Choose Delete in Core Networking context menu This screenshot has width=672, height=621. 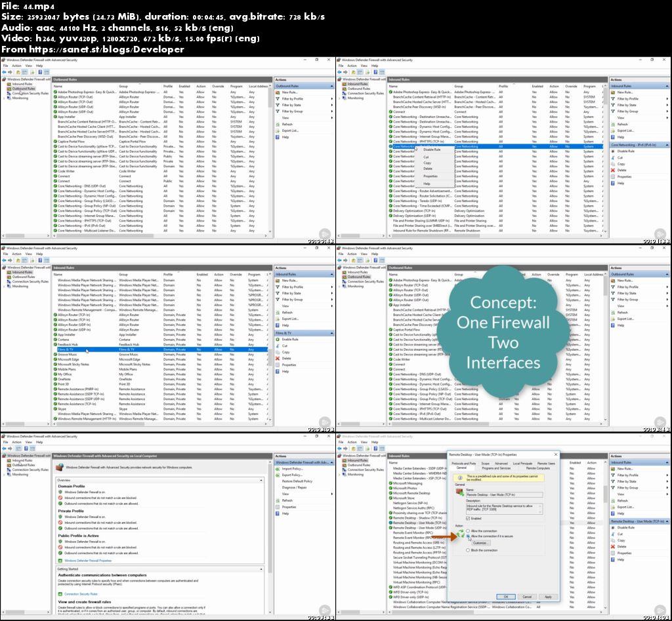[x=428, y=169]
